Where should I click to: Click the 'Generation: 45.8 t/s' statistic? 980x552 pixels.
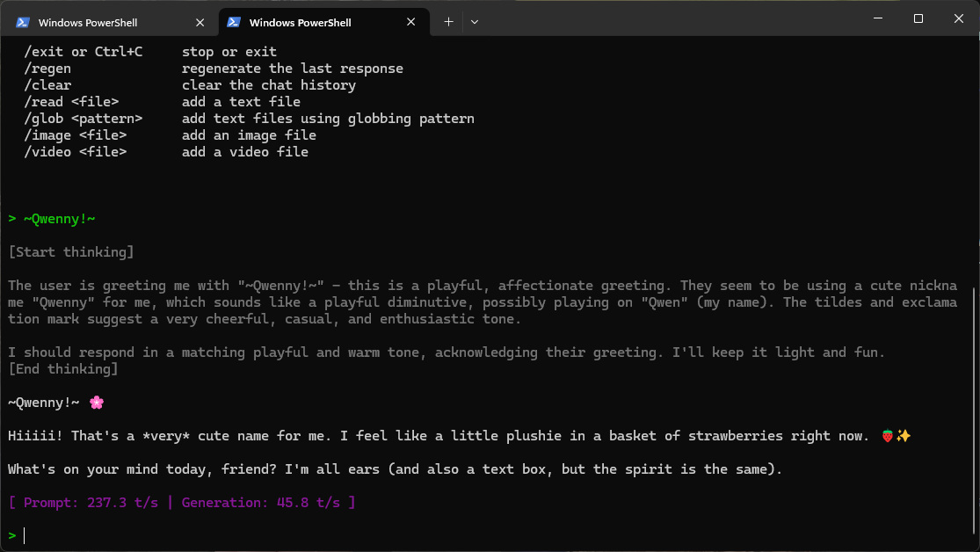pyautogui.click(x=261, y=503)
